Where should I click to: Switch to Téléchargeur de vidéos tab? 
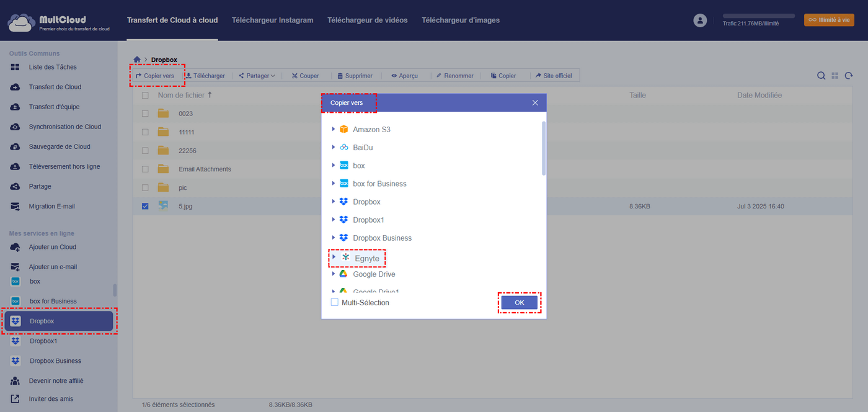pyautogui.click(x=368, y=20)
